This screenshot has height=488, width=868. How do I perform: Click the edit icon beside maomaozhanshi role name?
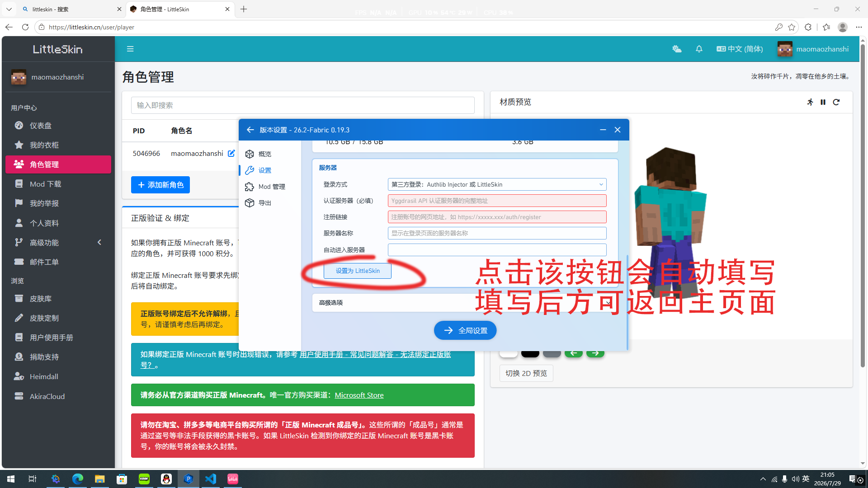click(231, 153)
